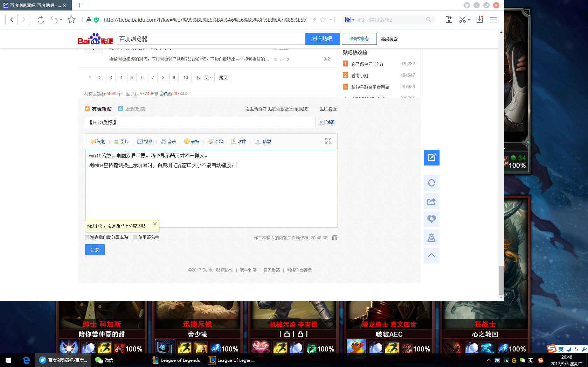Click the refresh floating sidebar button
The width and height of the screenshot is (588, 367).
click(x=431, y=183)
